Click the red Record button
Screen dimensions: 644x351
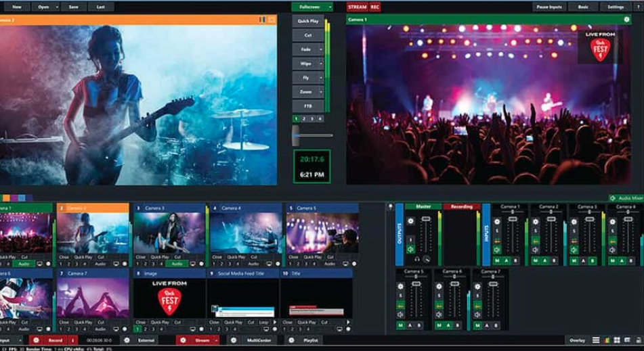pos(56,340)
